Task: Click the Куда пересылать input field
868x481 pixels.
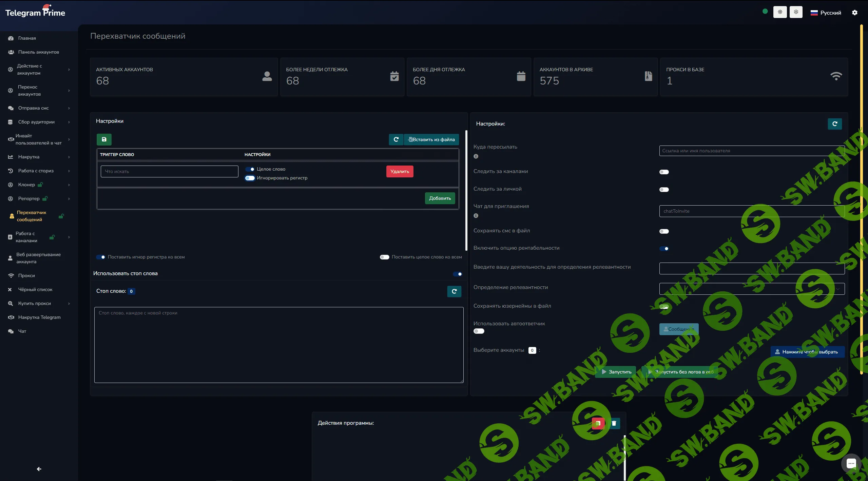Action: [751, 151]
